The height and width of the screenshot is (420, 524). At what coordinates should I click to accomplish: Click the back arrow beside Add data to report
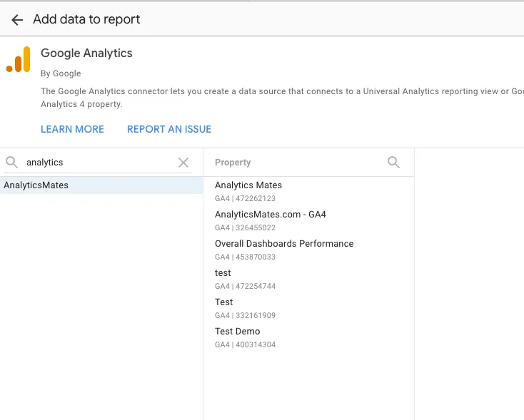pyautogui.click(x=17, y=20)
